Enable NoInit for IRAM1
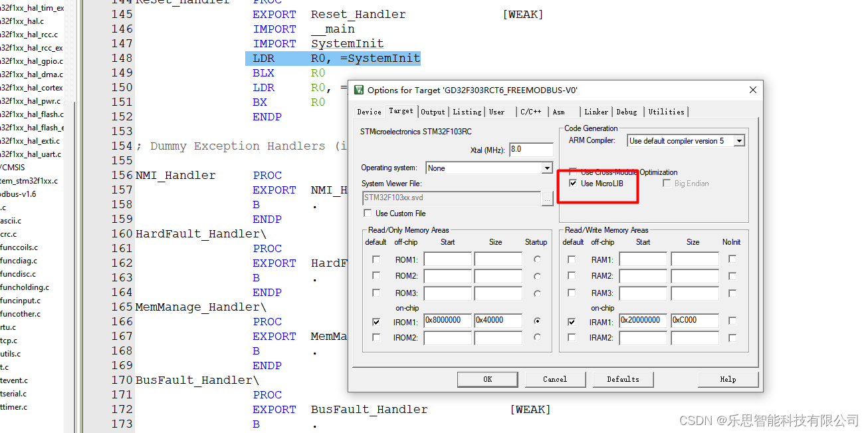The width and height of the screenshot is (868, 433). point(732,321)
